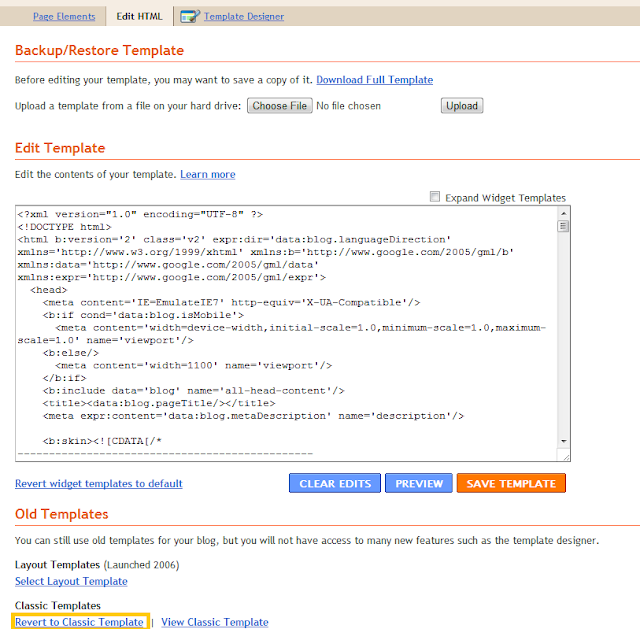Screen dimensions: 640x629
Task: Click the 'Classic Templates' label
Action: point(58,605)
